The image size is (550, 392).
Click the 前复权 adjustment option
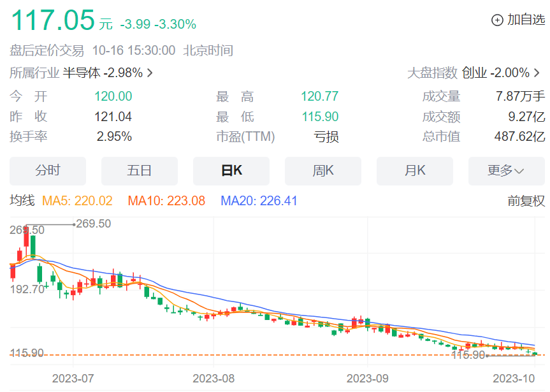pos(526,201)
